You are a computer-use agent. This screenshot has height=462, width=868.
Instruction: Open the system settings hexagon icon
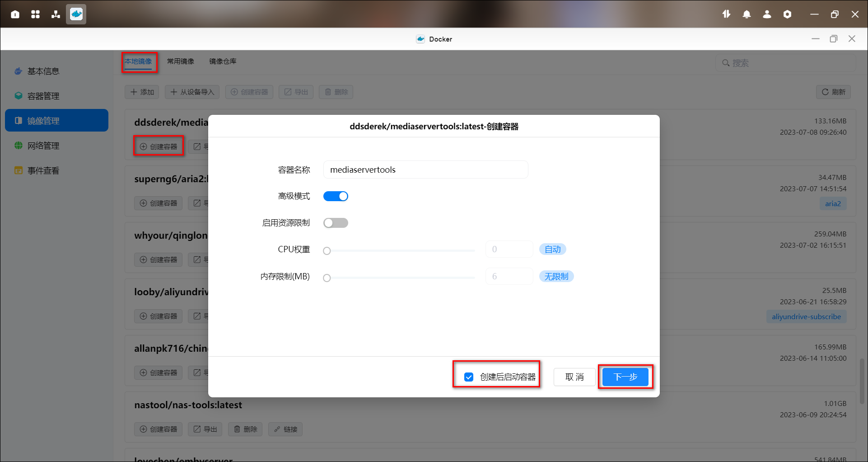point(787,14)
